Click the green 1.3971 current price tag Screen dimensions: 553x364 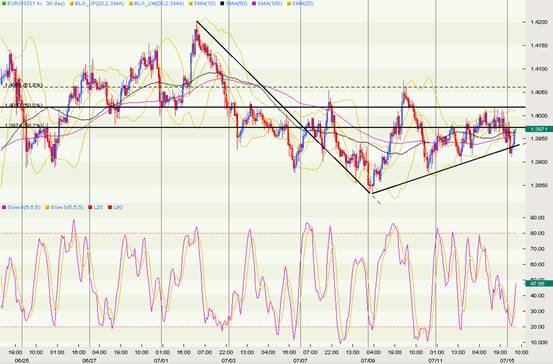coord(539,129)
